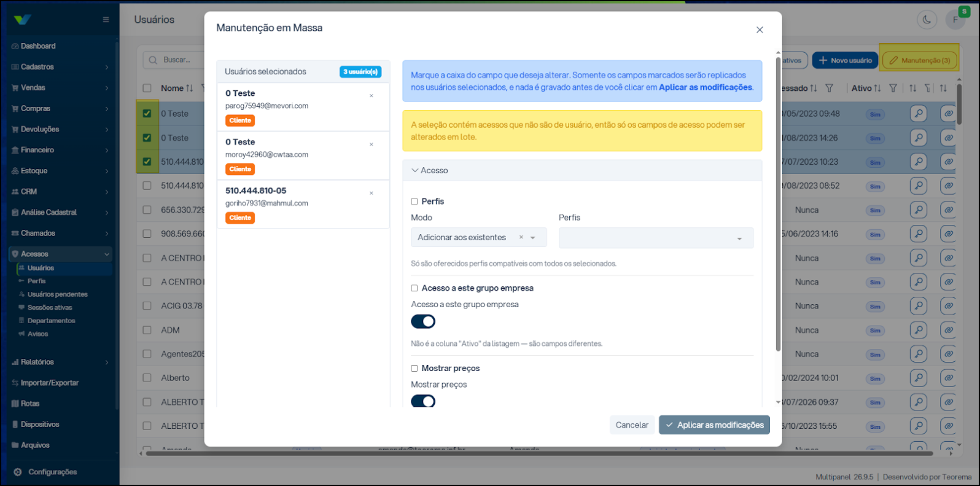Click the Cancelar button
Viewport: 980px width, 486px height.
[632, 425]
